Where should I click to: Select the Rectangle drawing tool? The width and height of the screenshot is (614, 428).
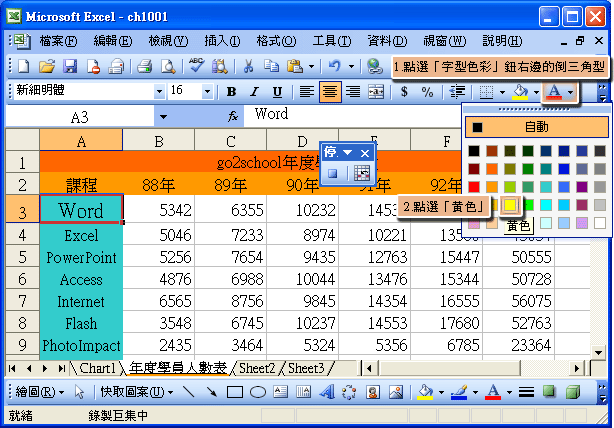tap(235, 392)
